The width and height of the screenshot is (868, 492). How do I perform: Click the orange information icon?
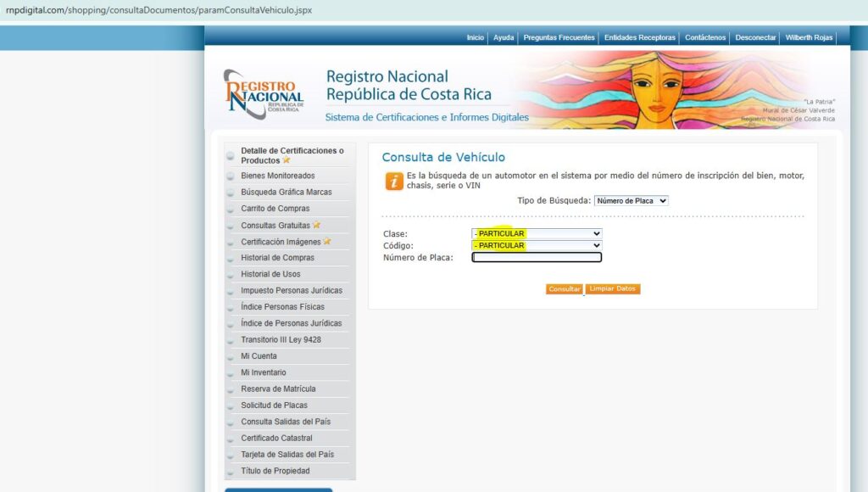(x=394, y=181)
